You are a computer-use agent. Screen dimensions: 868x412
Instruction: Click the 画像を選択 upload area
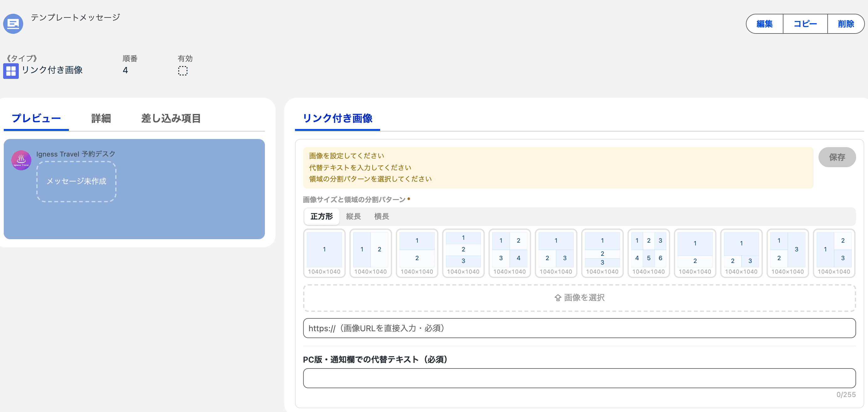point(579,298)
